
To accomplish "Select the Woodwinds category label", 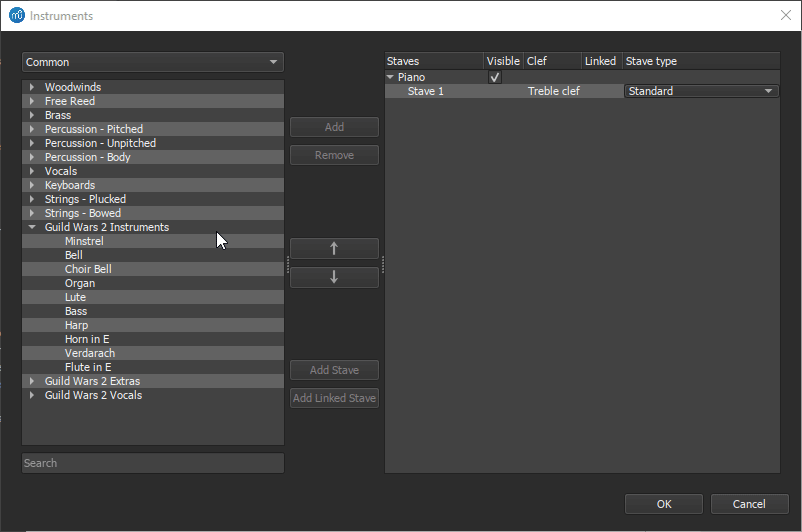I will (73, 87).
